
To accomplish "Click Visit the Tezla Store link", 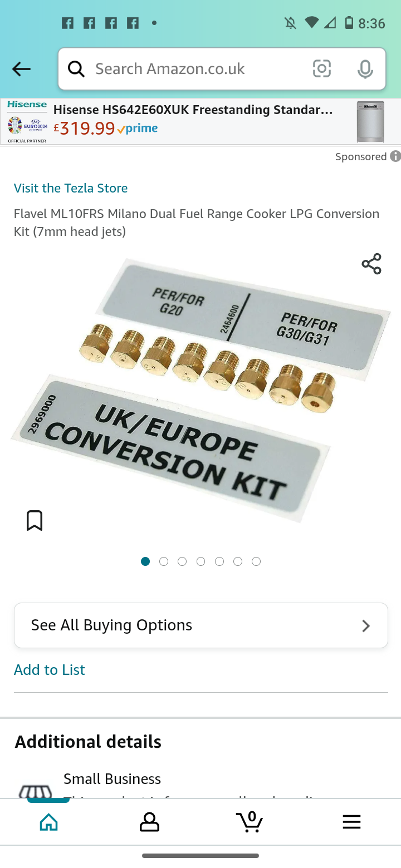I will (71, 188).
